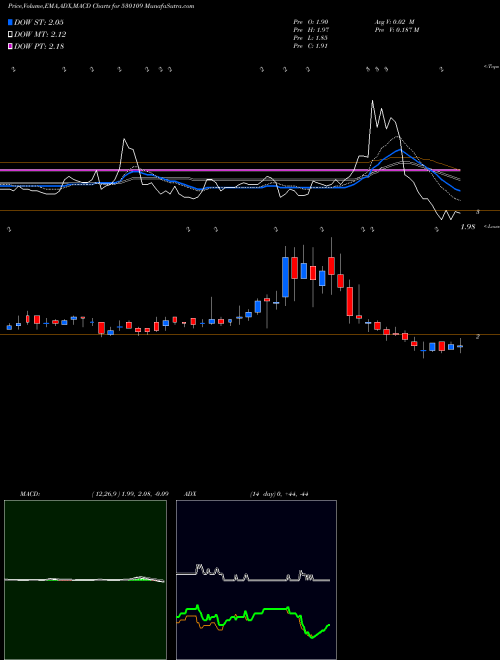Click the '1.98' price label beside the upper chart
This screenshot has height=660, width=500.
(468, 227)
